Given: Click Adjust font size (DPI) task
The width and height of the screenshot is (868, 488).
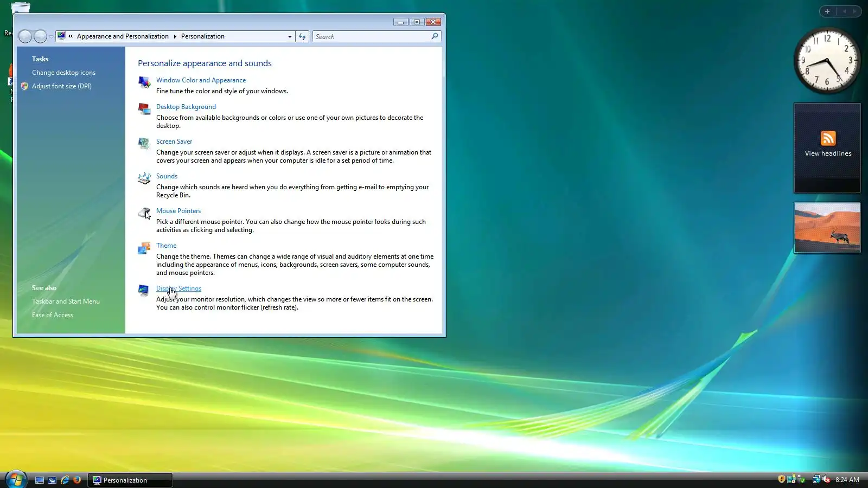Looking at the screenshot, I should click(x=62, y=86).
